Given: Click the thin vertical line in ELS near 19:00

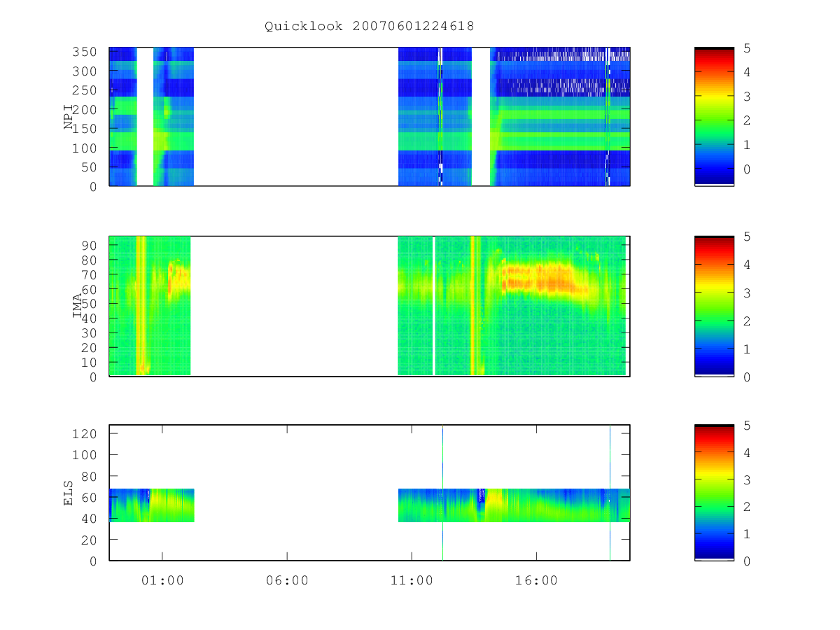Looking at the screenshot, I should pyautogui.click(x=610, y=493).
